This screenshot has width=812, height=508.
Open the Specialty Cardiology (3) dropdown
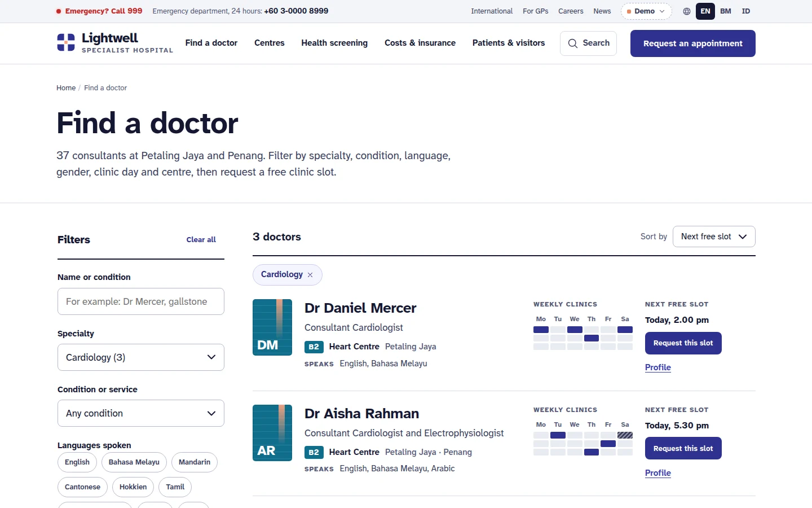pyautogui.click(x=141, y=357)
